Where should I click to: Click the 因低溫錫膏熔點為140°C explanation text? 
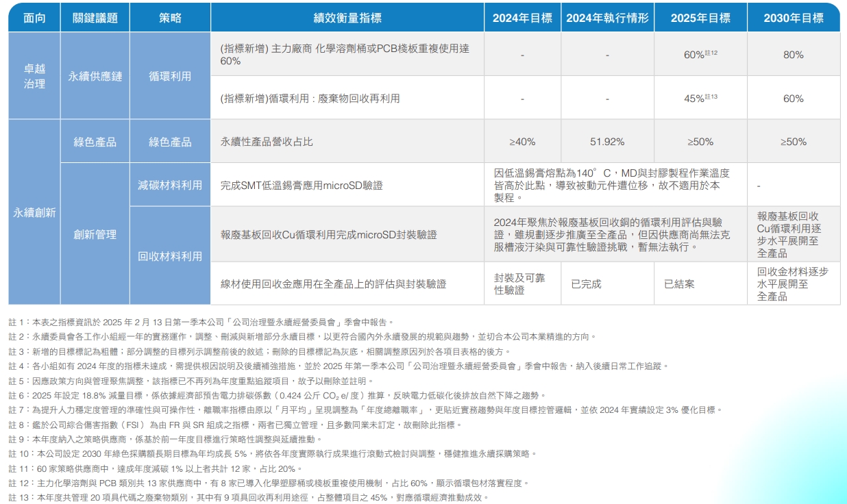point(611,185)
